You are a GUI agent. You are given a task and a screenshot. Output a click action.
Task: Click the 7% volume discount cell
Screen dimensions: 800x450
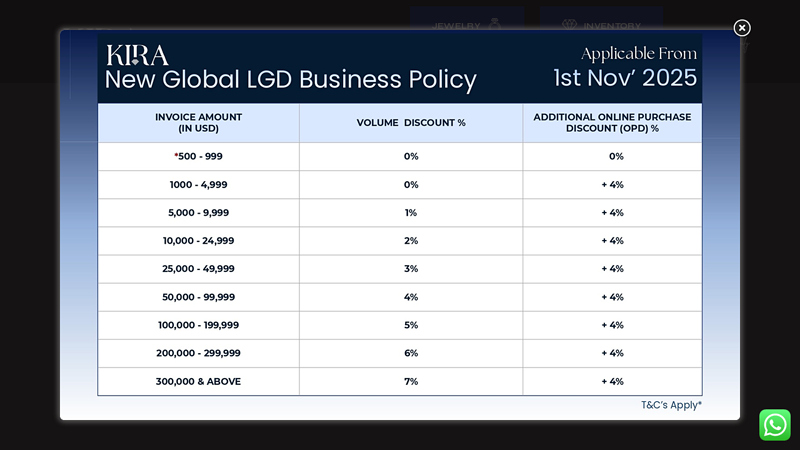coord(411,382)
